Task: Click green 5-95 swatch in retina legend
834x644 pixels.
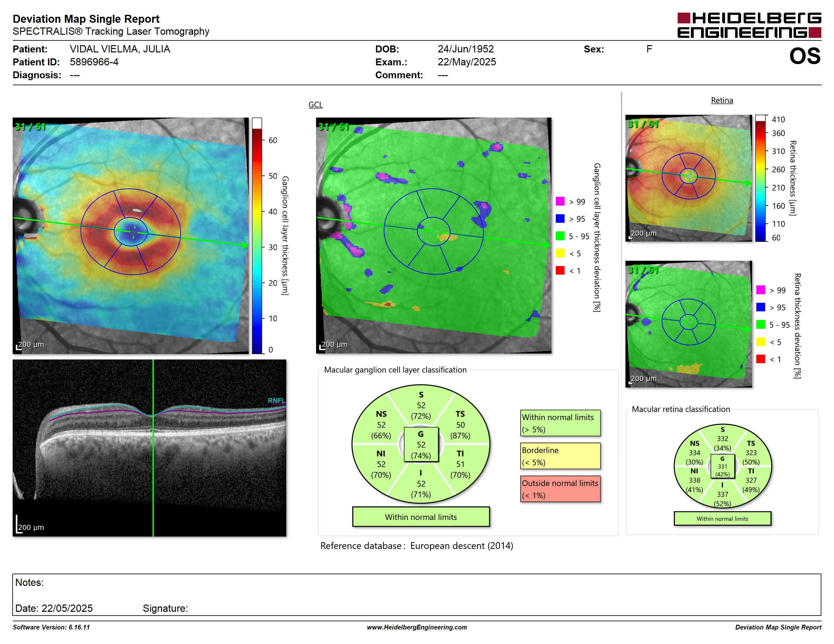Action: (760, 325)
